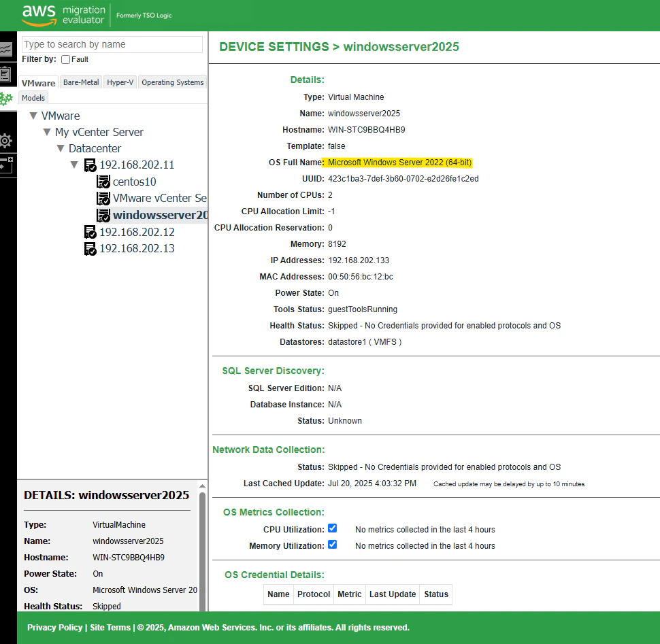Switch to the Bare-Metal tab
This screenshot has width=660, height=644.
[81, 82]
